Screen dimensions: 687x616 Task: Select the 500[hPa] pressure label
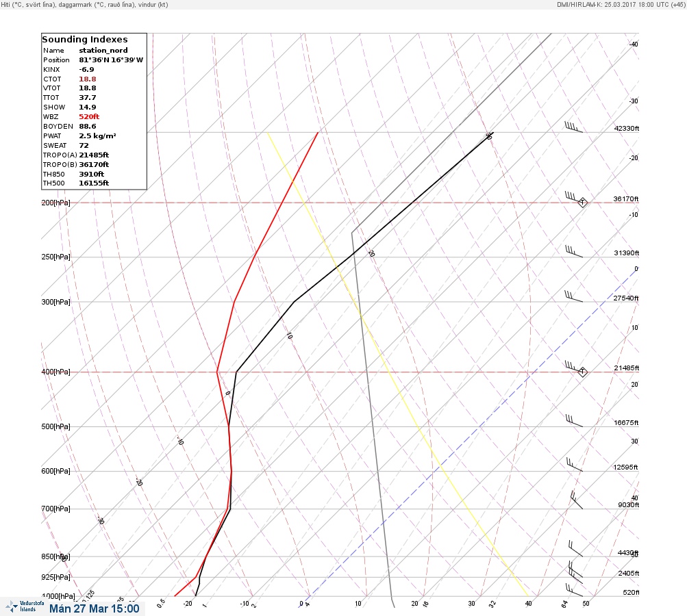(55, 427)
